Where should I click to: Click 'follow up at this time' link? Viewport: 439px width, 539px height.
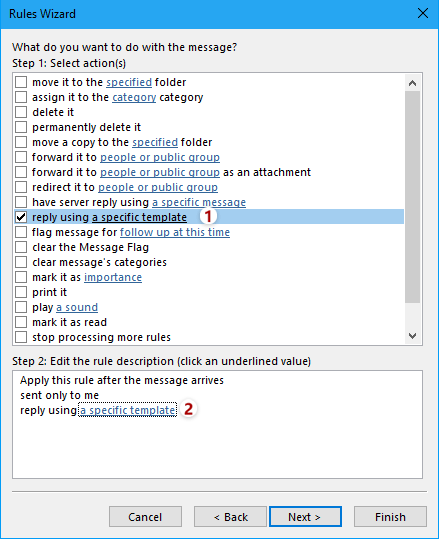[175, 232]
